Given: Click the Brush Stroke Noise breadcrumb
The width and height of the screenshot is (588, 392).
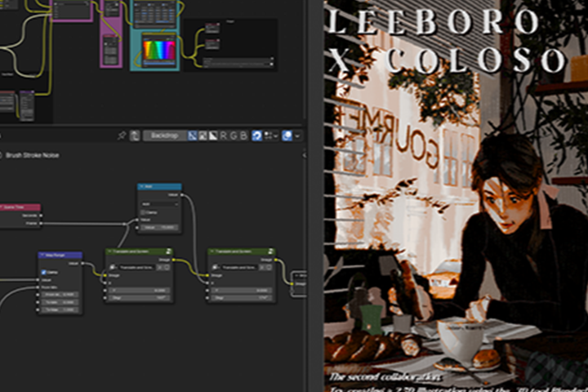Looking at the screenshot, I should [x=32, y=155].
